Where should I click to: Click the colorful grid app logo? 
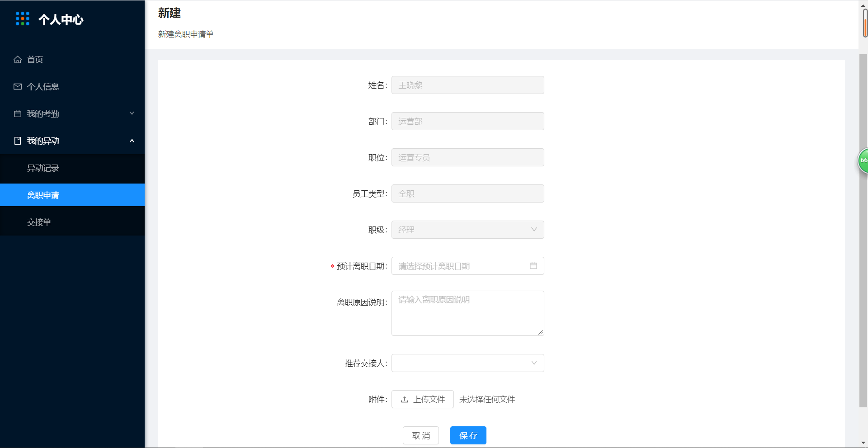pyautogui.click(x=23, y=19)
